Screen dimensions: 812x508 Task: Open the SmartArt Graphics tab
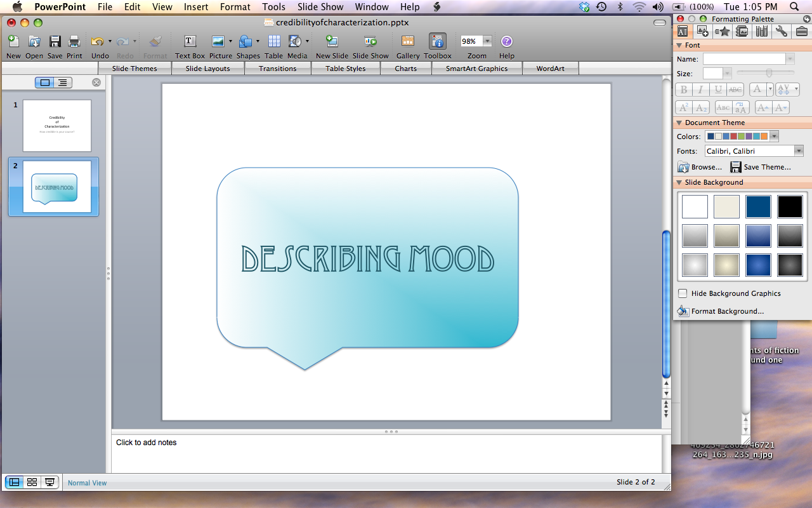[476, 69]
